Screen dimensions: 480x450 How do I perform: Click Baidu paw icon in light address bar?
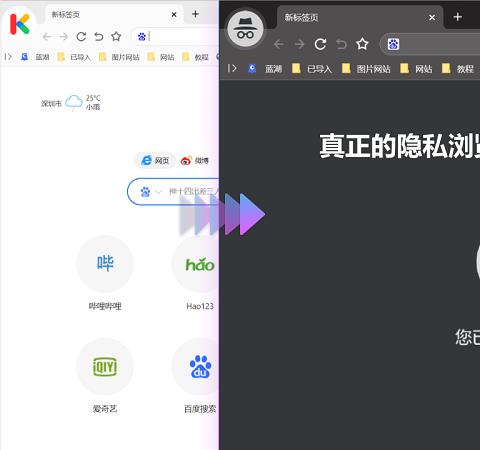142,37
